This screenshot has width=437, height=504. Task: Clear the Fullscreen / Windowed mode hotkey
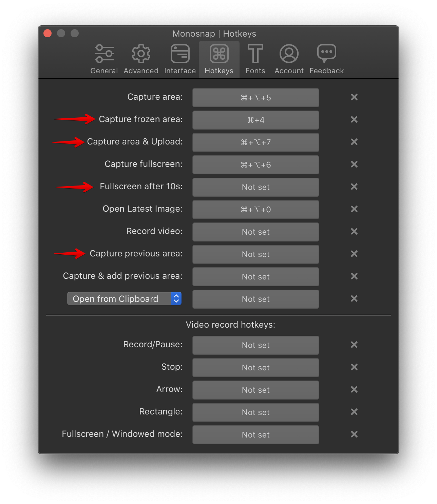pyautogui.click(x=354, y=434)
